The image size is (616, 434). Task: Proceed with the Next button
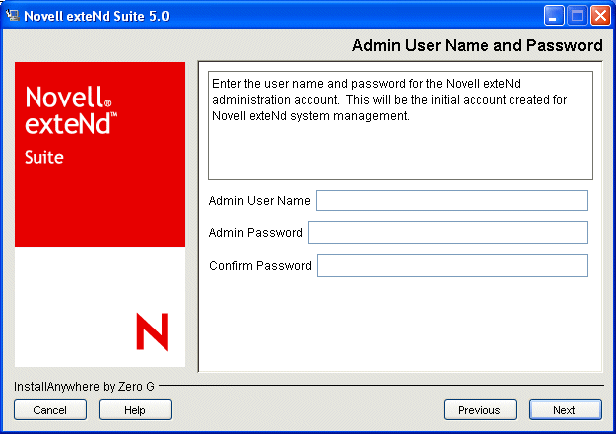565,410
